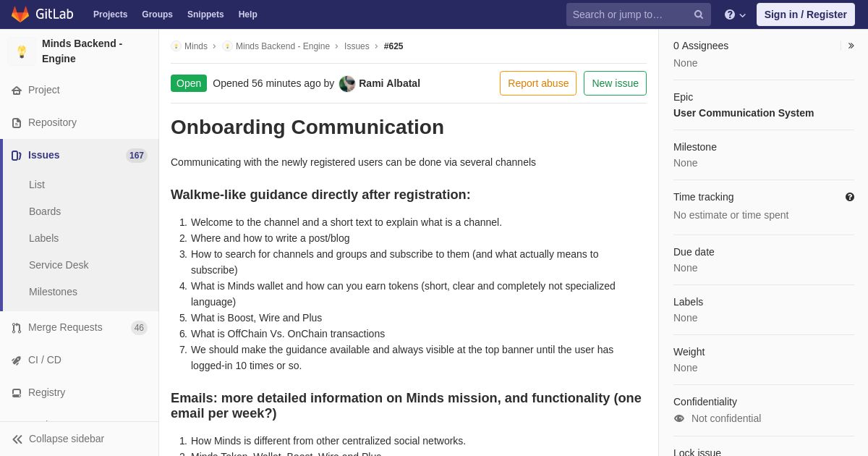Collapse the right issue sidebar
Screen dimensions: 868x456
[851, 46]
